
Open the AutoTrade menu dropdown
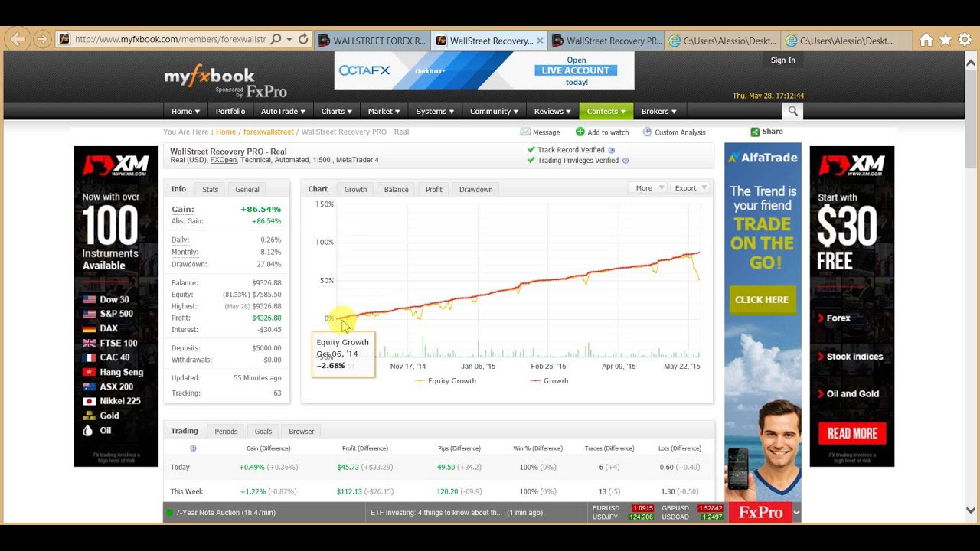[283, 111]
